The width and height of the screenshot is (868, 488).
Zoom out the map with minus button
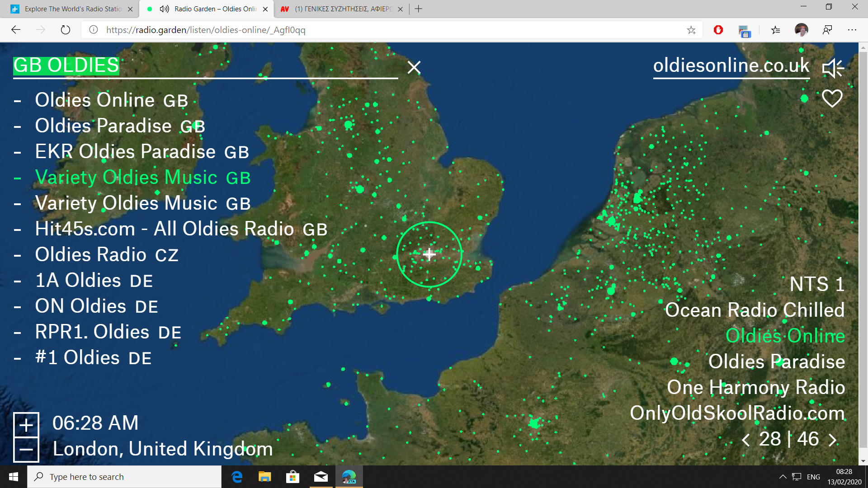point(26,450)
